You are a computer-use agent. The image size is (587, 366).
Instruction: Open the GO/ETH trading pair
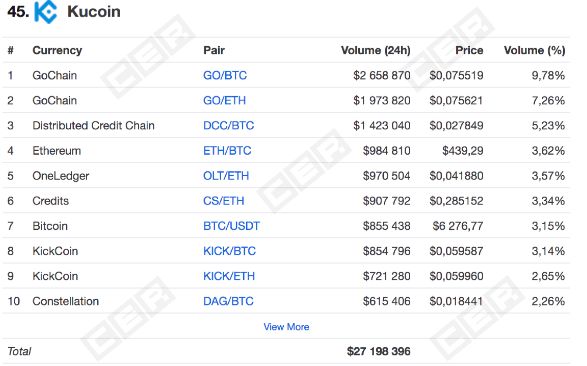click(225, 100)
